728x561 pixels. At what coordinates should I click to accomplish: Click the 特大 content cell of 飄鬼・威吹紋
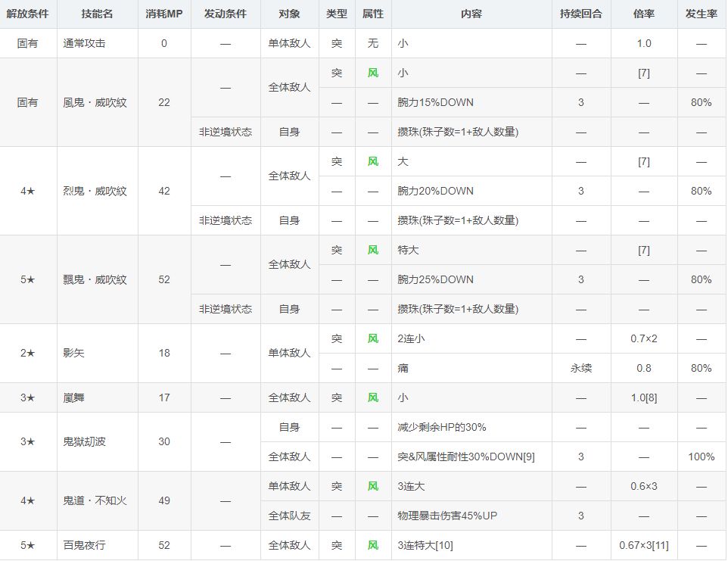point(471,251)
